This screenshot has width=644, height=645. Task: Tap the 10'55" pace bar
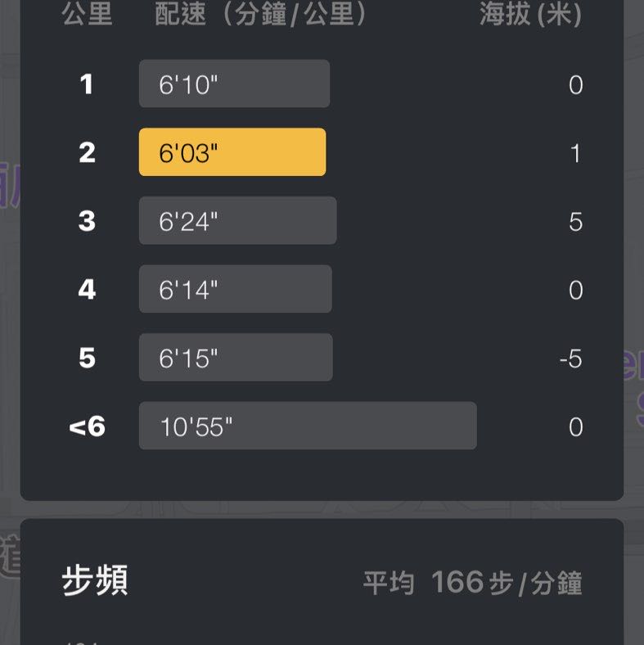tap(307, 426)
